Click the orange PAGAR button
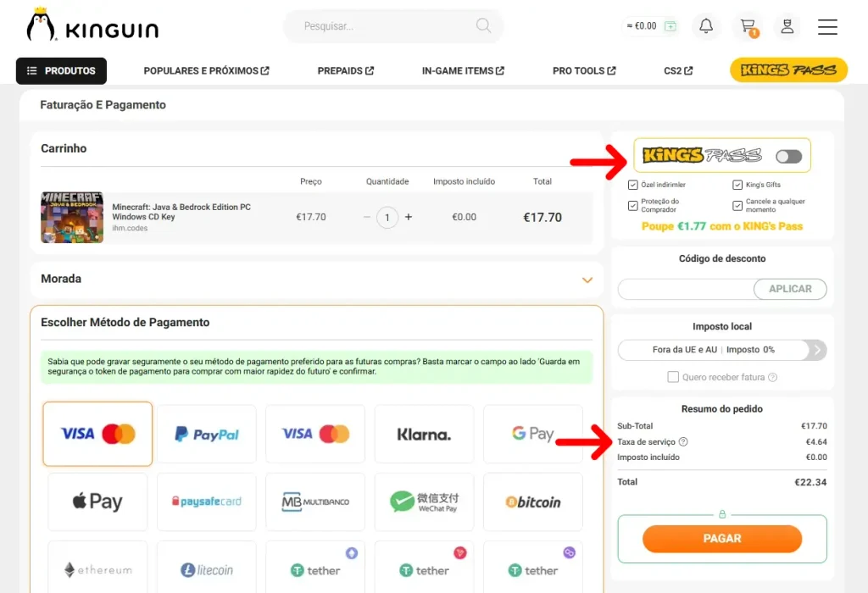 coord(722,539)
